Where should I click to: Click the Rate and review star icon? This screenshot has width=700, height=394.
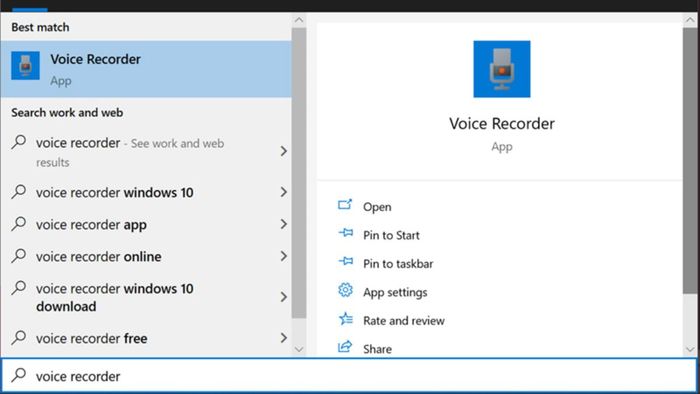pyautogui.click(x=346, y=319)
